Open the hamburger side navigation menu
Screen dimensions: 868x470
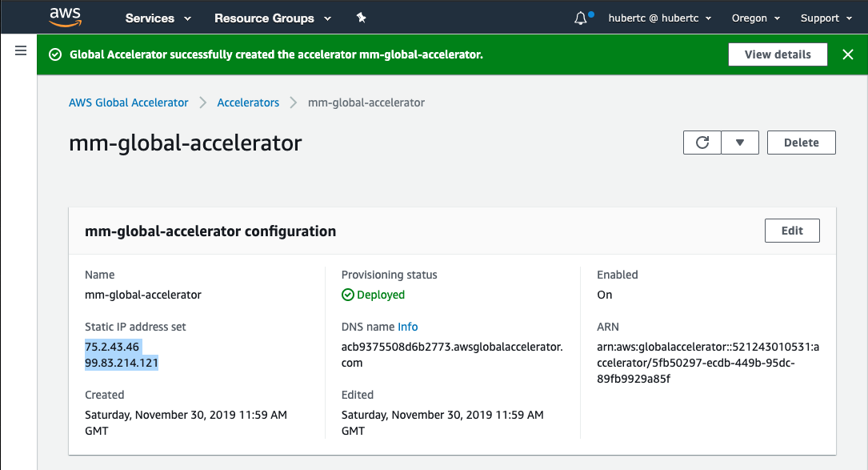[x=21, y=51]
